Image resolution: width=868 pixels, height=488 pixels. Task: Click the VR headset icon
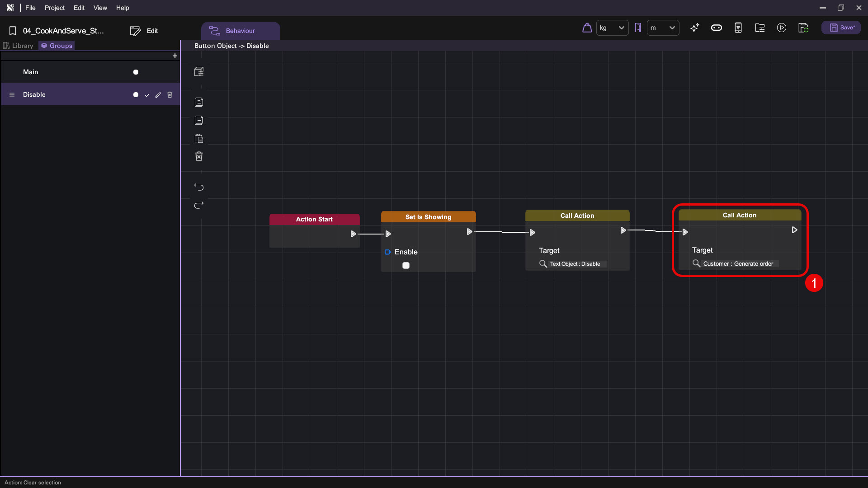[717, 28]
